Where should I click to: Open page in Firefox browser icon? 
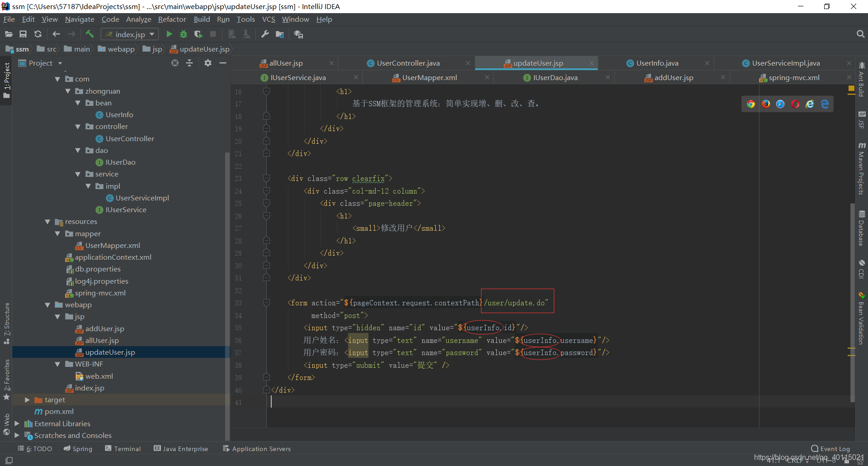click(x=766, y=104)
